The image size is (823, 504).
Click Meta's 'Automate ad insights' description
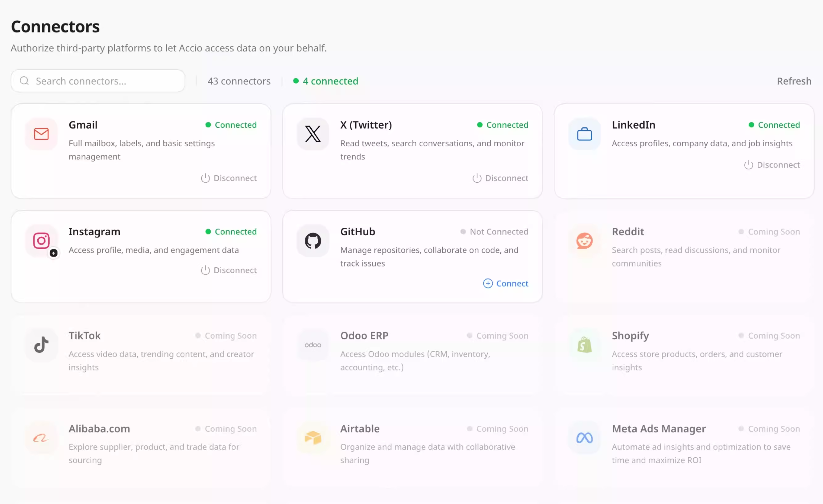click(701, 454)
